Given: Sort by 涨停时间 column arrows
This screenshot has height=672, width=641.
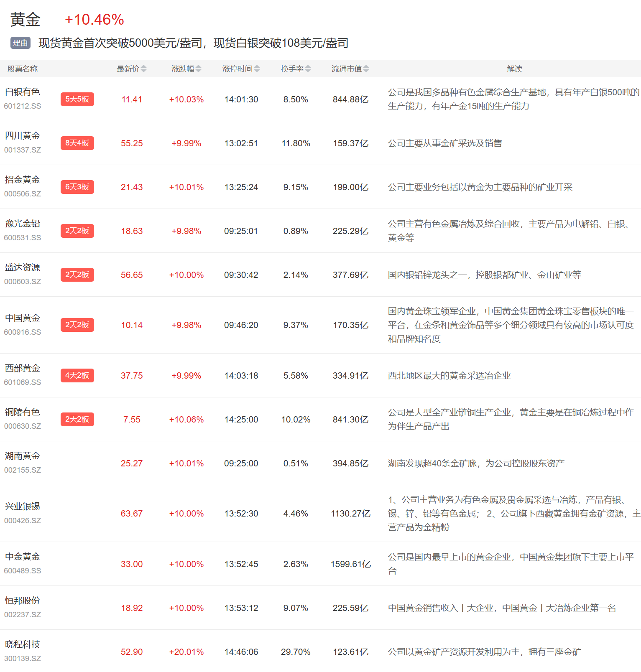Looking at the screenshot, I should [x=257, y=69].
